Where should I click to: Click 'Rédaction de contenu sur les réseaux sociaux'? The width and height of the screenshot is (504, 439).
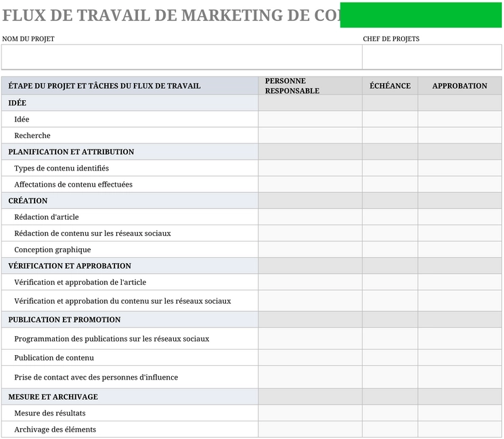(130, 233)
